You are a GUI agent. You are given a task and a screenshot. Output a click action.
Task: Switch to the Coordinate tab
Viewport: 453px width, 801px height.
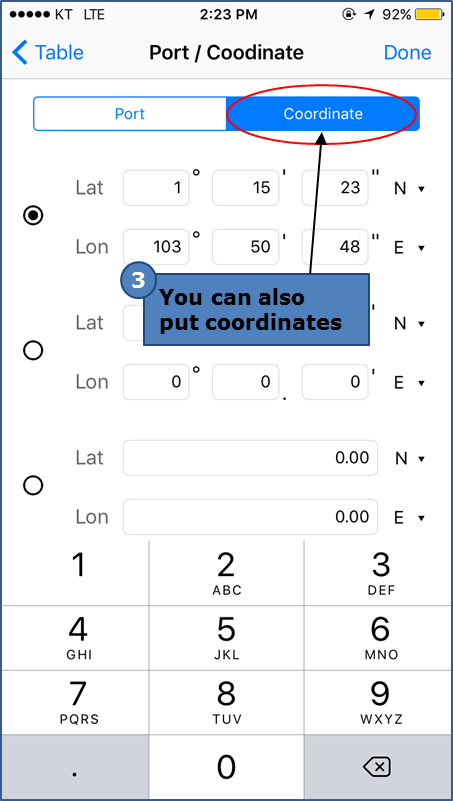point(323,113)
